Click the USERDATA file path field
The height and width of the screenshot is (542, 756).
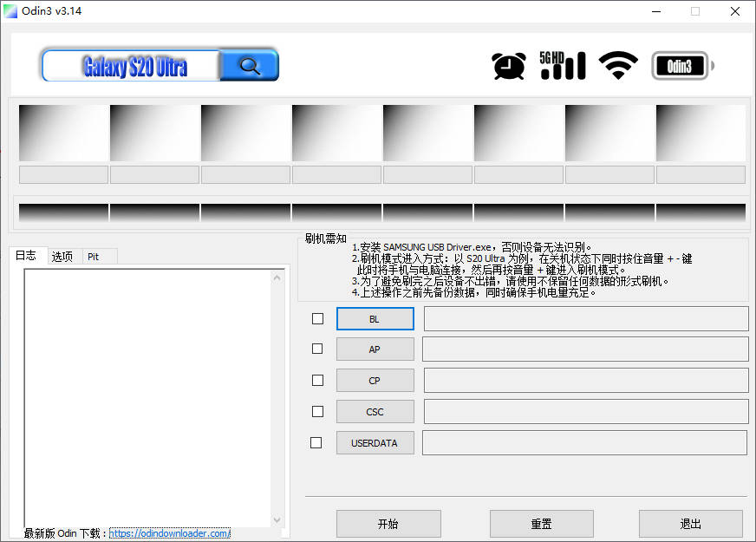click(585, 442)
